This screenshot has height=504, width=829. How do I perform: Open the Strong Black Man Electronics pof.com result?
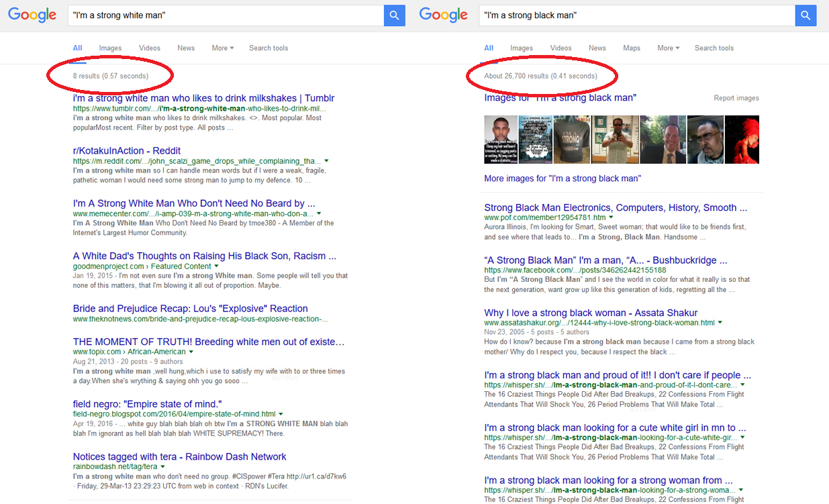(x=616, y=207)
